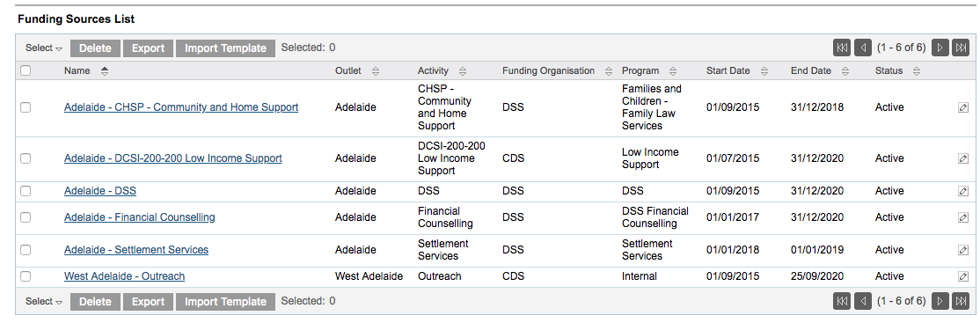
Task: Sort by Status column arrows
Action: click(917, 71)
